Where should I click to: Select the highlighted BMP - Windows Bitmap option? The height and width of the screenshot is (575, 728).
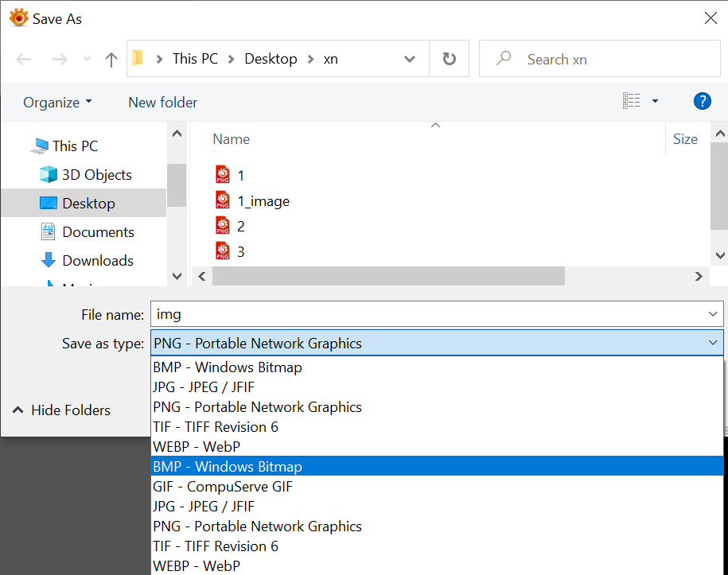[228, 467]
